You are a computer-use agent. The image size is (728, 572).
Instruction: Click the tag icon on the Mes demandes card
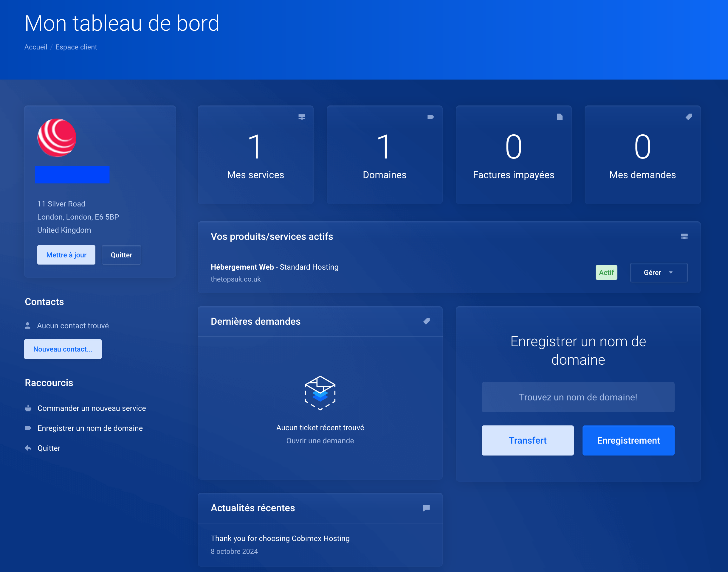(689, 117)
